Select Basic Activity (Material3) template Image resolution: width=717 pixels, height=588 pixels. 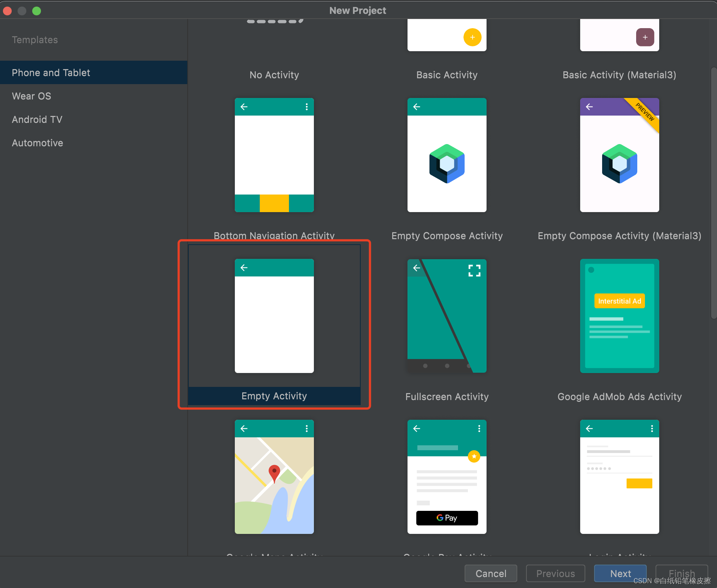(x=619, y=75)
